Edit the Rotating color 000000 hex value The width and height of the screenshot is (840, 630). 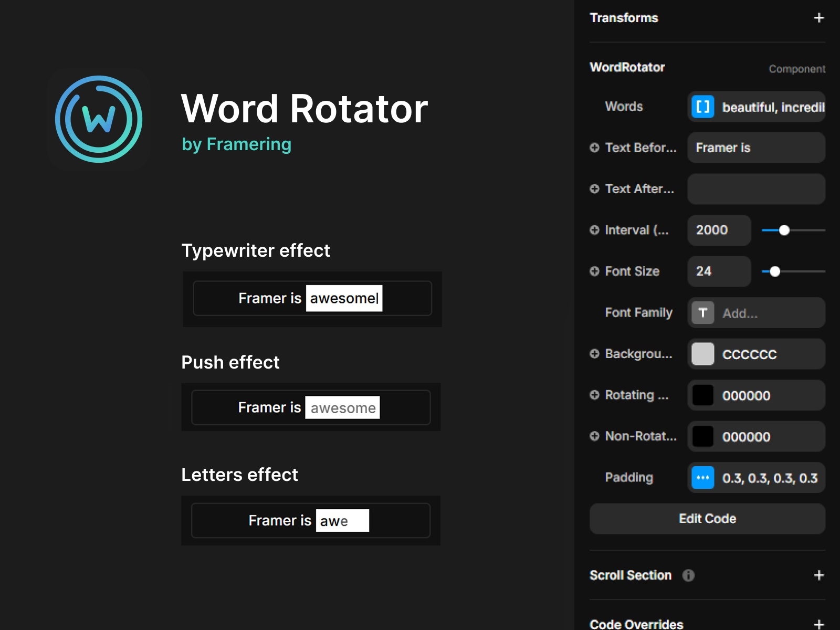(x=746, y=396)
